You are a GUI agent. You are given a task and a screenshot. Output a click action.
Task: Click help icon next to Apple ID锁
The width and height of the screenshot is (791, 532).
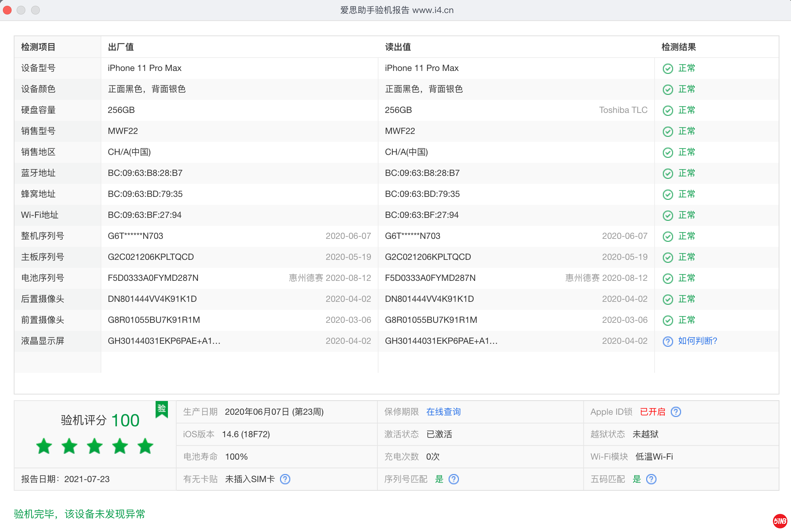(x=675, y=412)
